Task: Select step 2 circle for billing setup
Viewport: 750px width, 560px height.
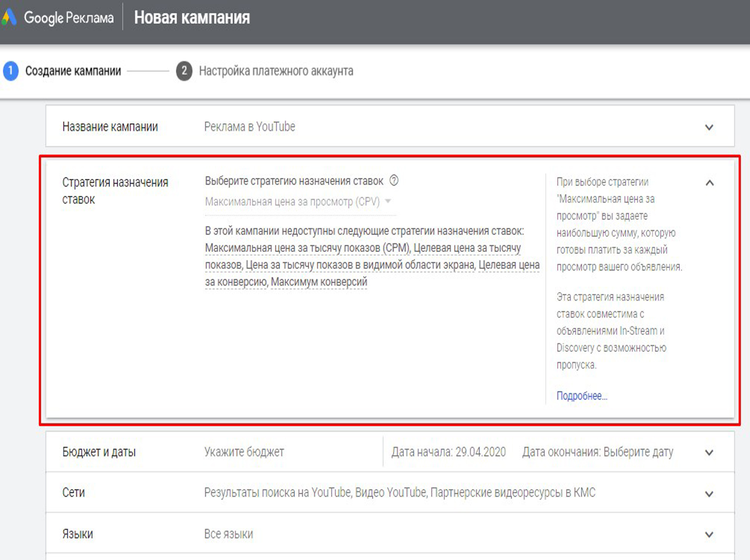Action: [184, 71]
